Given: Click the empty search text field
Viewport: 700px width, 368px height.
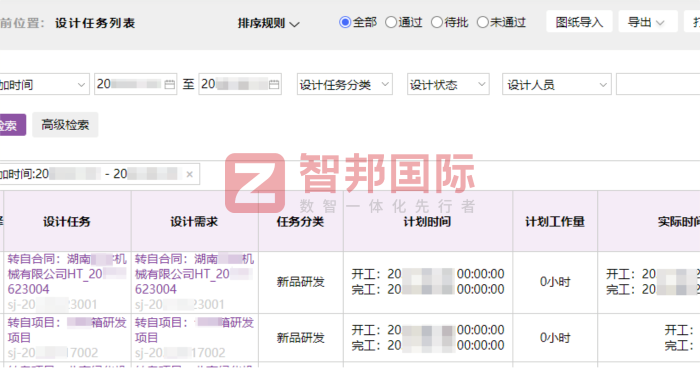Looking at the screenshot, I should pos(658,84).
